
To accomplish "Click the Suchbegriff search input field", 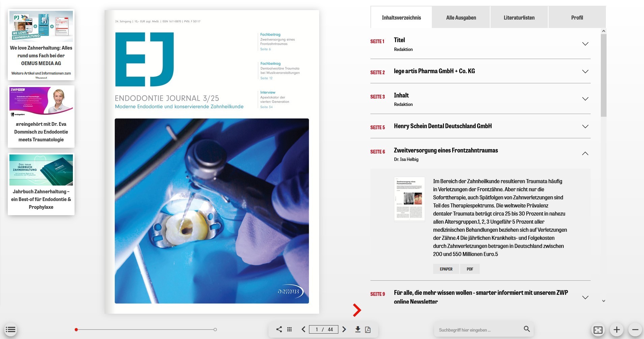I will (x=479, y=330).
